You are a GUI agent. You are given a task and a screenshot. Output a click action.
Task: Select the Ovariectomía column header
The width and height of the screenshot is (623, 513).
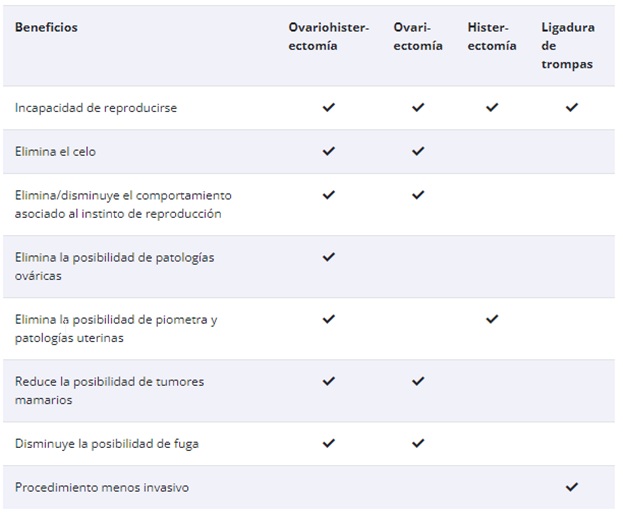coord(418,37)
